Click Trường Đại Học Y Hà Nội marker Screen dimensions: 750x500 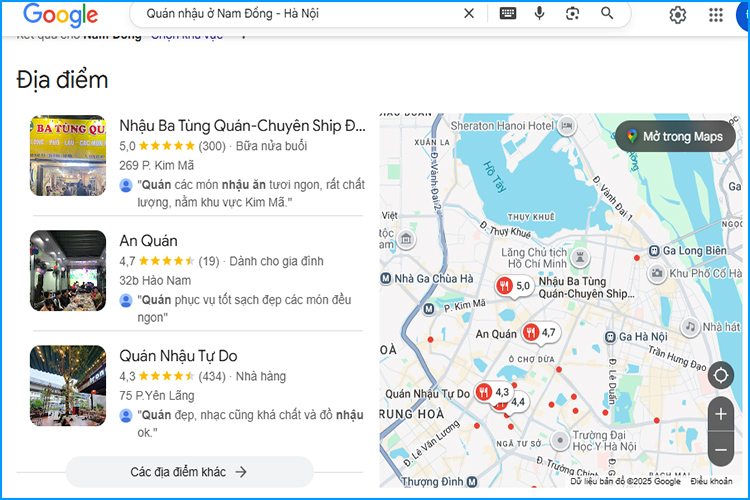coord(560,440)
